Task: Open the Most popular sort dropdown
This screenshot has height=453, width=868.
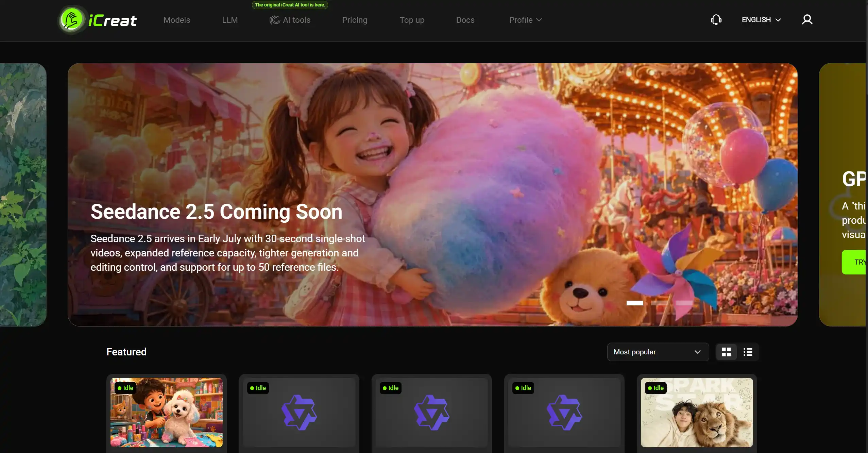Action: (658, 352)
